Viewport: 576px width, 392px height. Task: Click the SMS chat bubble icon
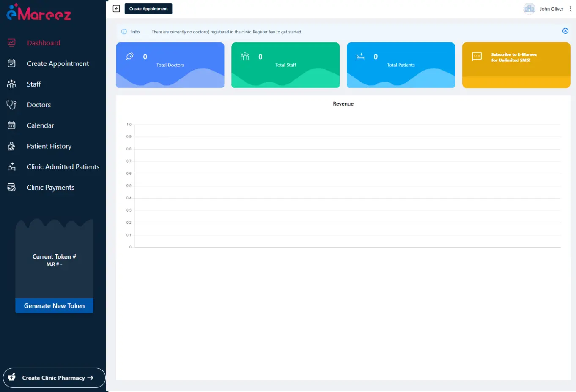pos(477,57)
